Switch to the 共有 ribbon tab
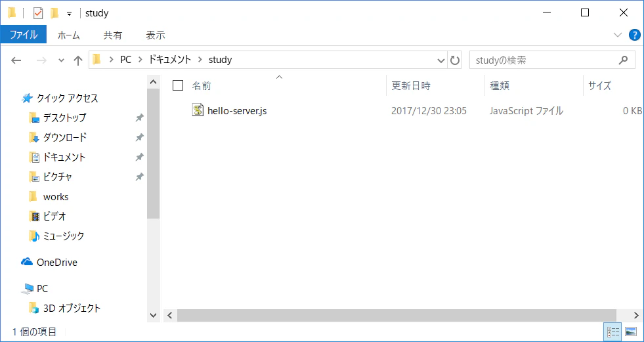 click(x=112, y=35)
